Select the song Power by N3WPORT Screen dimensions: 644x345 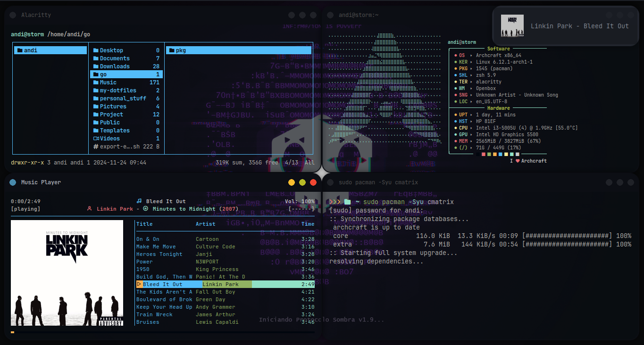pyautogui.click(x=225, y=262)
